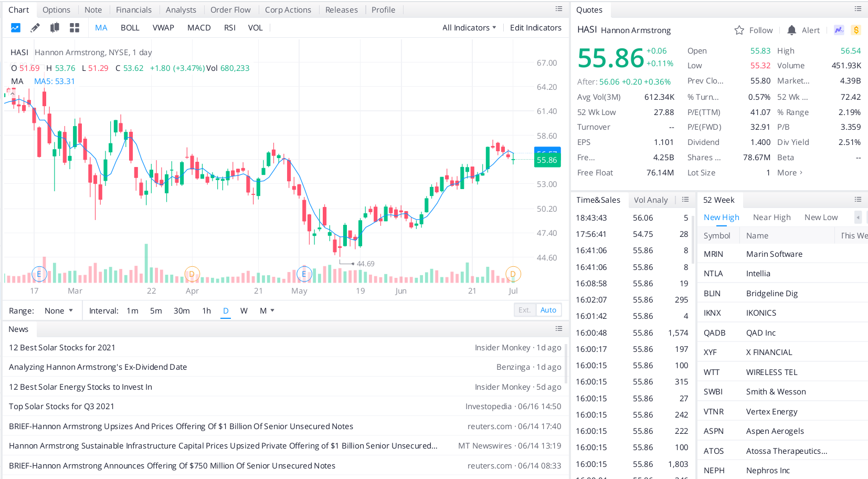Click the purple chart analysis icon
Screen dimensions: 868x479
(x=839, y=30)
